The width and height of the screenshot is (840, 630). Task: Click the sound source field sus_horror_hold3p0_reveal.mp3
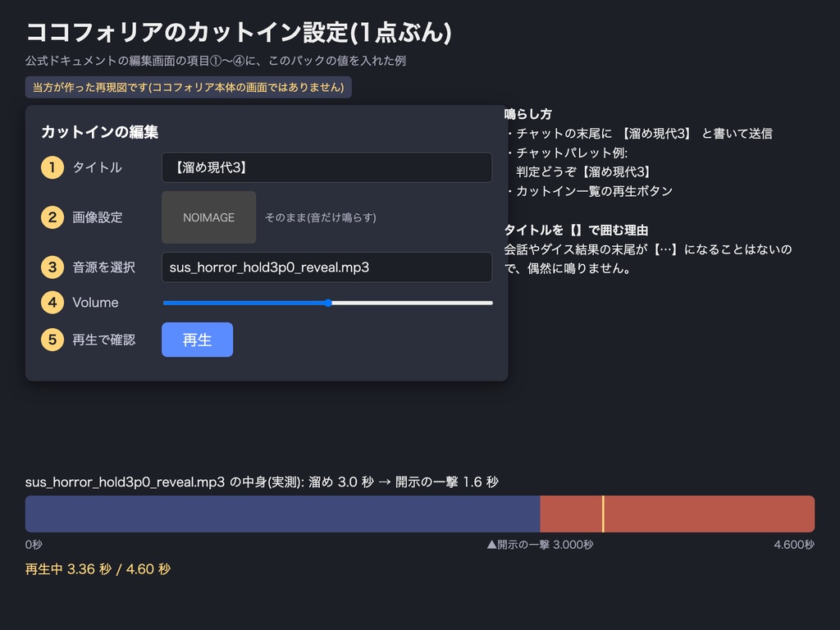(326, 267)
